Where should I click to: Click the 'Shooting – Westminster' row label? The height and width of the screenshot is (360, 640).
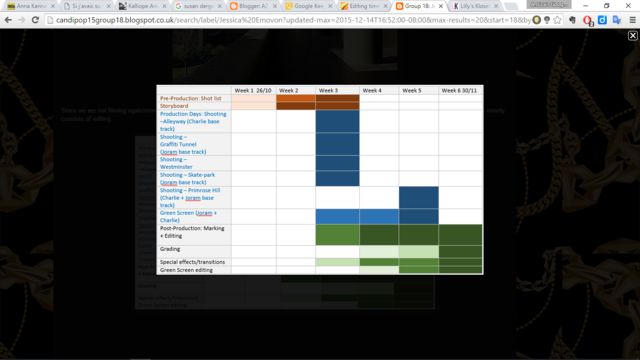coord(176,163)
